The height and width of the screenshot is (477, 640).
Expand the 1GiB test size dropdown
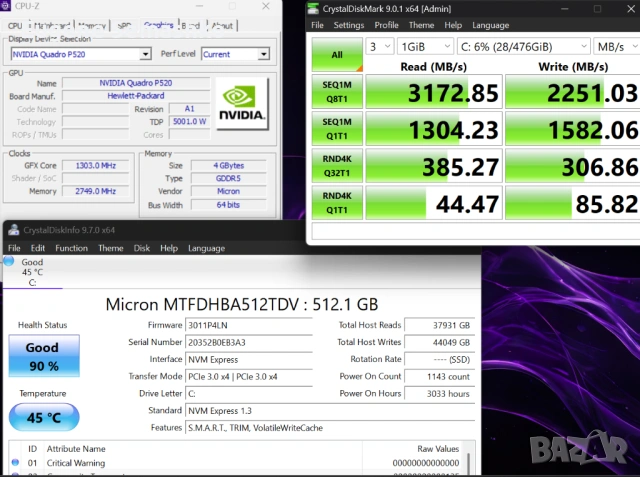(424, 47)
